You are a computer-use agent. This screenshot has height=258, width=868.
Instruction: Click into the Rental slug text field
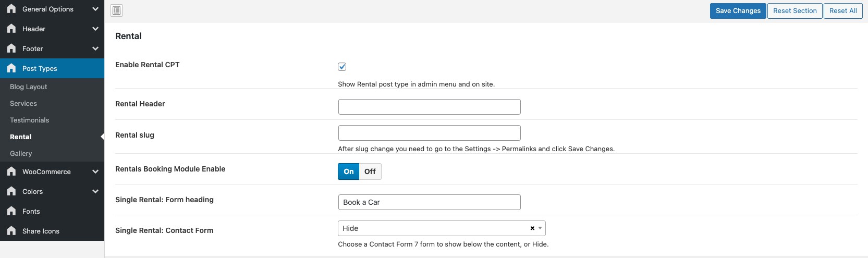coord(429,133)
